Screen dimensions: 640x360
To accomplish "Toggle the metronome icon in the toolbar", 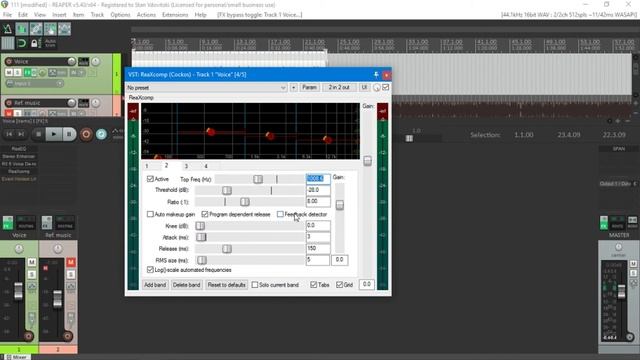I will coord(7,29).
